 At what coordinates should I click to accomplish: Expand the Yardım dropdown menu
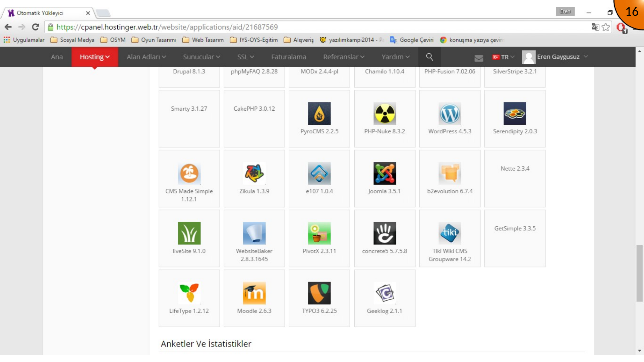pos(396,57)
